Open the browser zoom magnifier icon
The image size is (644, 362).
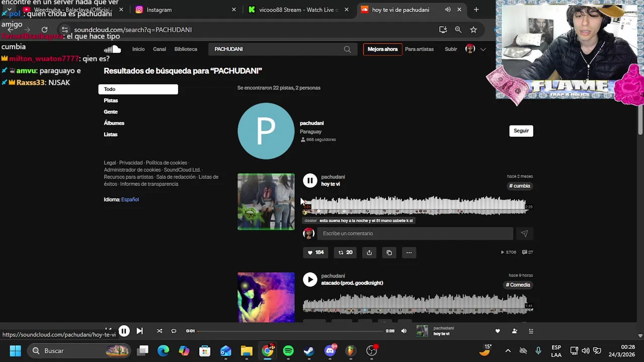click(x=458, y=30)
